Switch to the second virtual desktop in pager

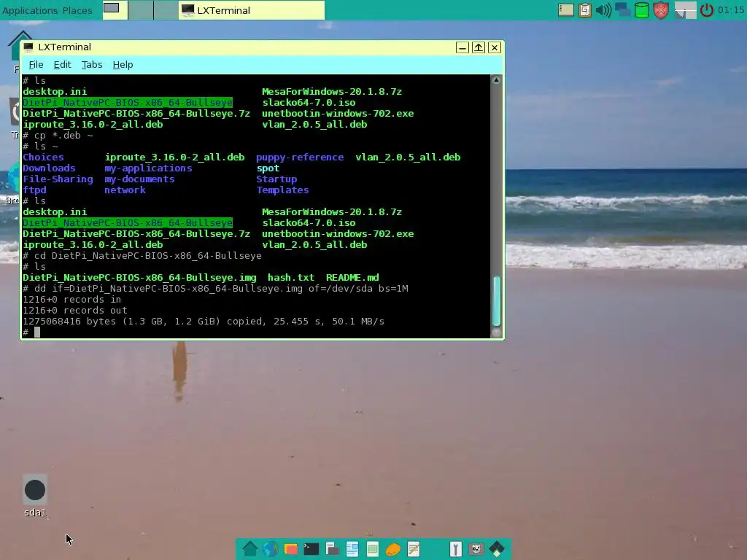click(x=141, y=10)
